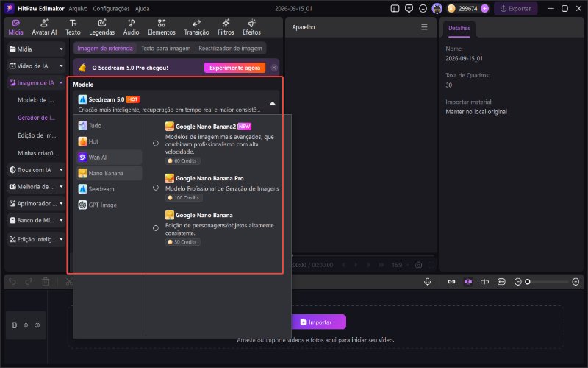
Task: Open the feedback chat icon
Action: point(409,9)
